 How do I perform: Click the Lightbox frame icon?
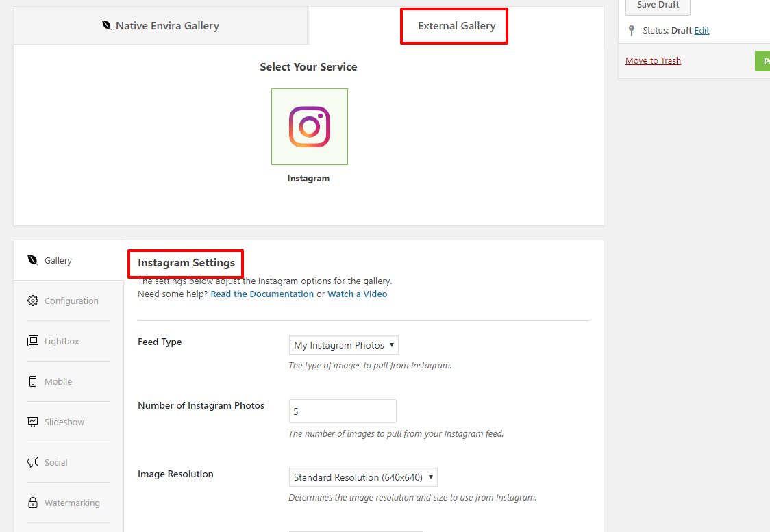pos(33,340)
